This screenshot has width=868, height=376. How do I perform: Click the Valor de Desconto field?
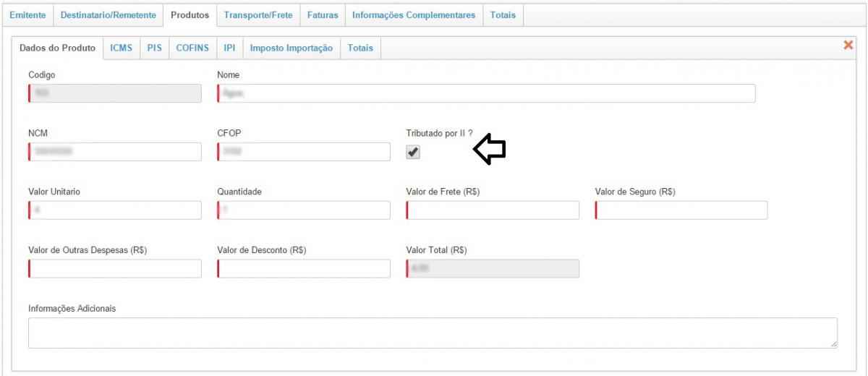(304, 268)
